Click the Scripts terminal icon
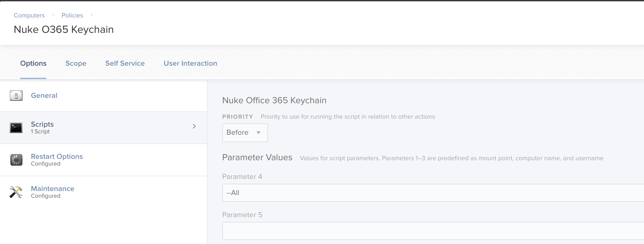 [x=16, y=128]
